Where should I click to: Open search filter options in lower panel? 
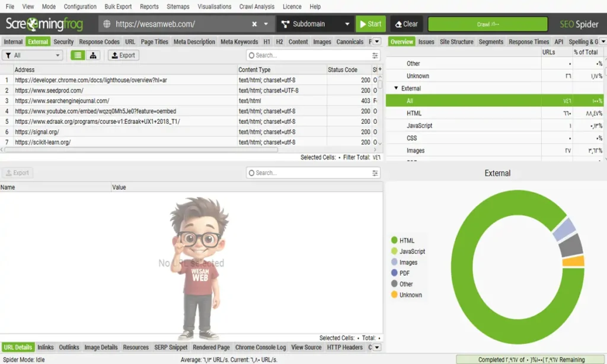coord(375,173)
